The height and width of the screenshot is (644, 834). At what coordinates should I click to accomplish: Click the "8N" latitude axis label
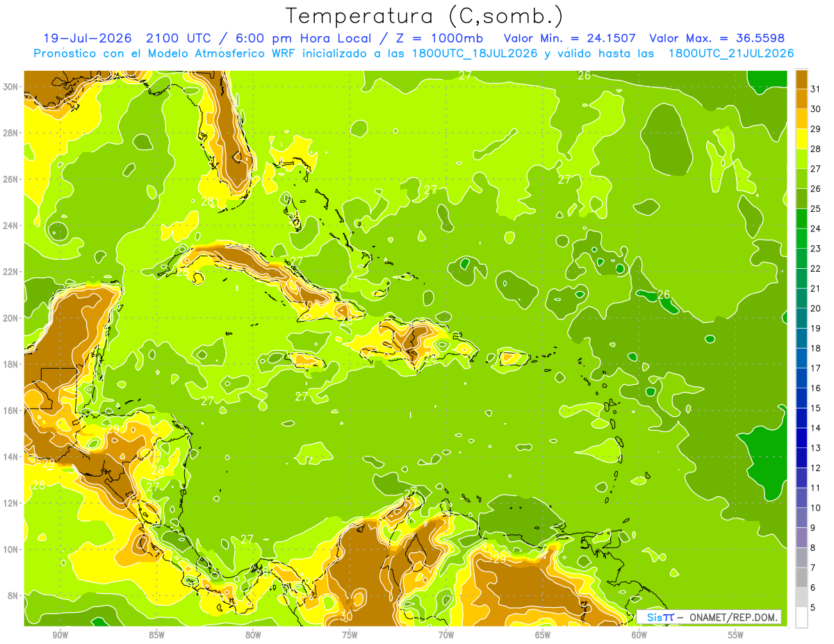pyautogui.click(x=13, y=595)
